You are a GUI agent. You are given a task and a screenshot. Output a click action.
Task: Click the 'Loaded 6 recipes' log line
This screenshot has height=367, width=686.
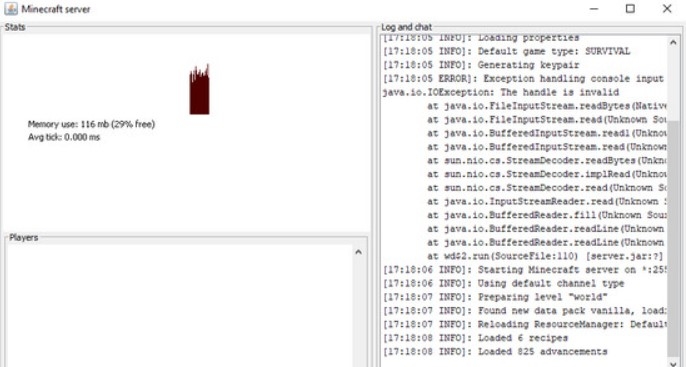pyautogui.click(x=476, y=338)
